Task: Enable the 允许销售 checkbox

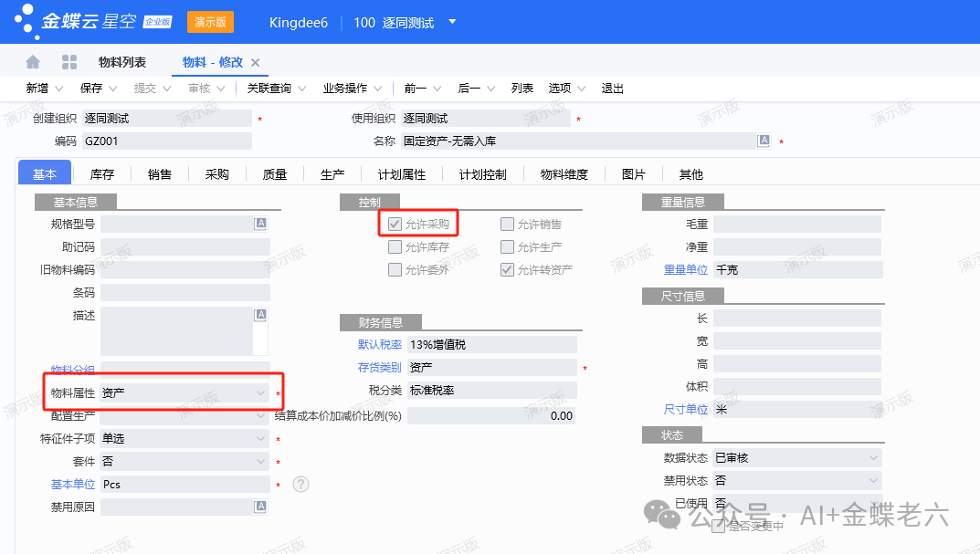Action: (x=507, y=224)
